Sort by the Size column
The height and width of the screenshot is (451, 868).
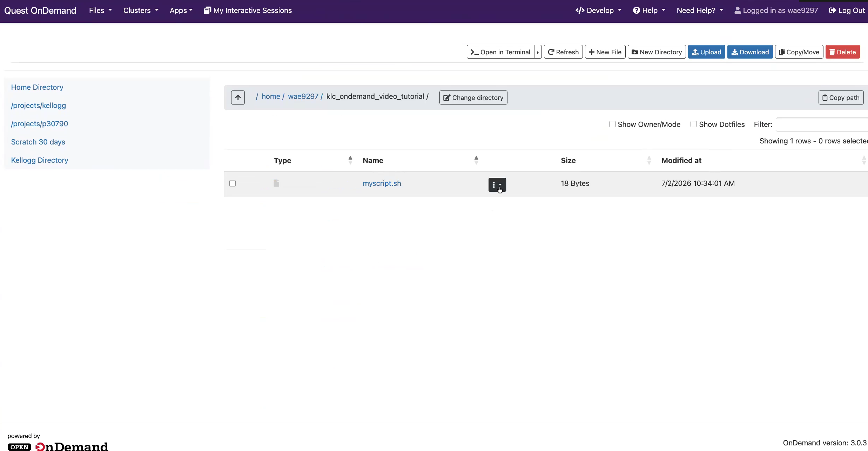tap(606, 160)
